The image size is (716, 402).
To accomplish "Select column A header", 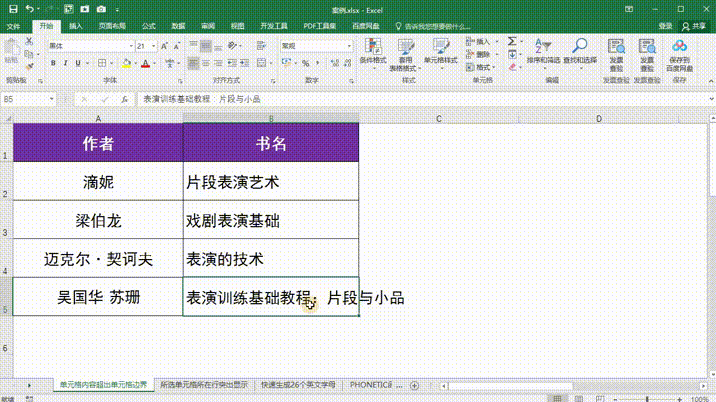I will coord(98,119).
